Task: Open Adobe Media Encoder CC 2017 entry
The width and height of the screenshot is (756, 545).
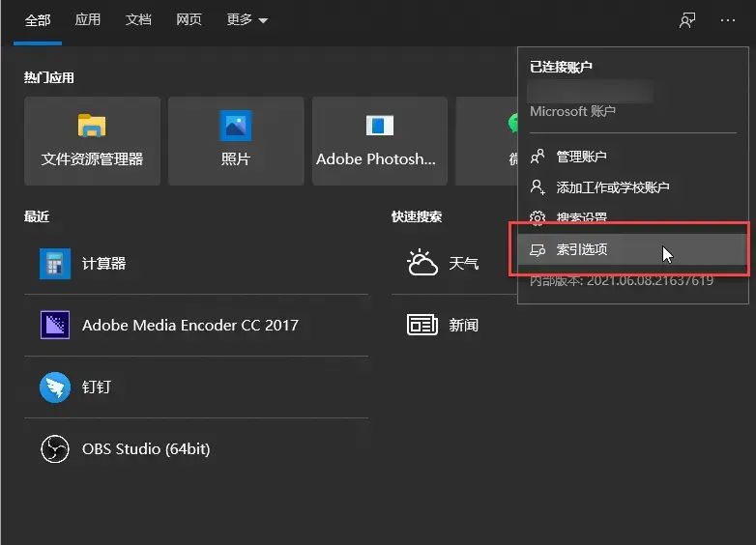Action: coord(196,326)
